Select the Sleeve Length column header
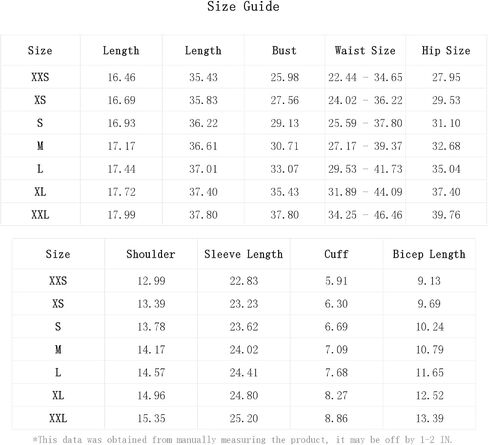Screen dimensions: 488x445 244,254
